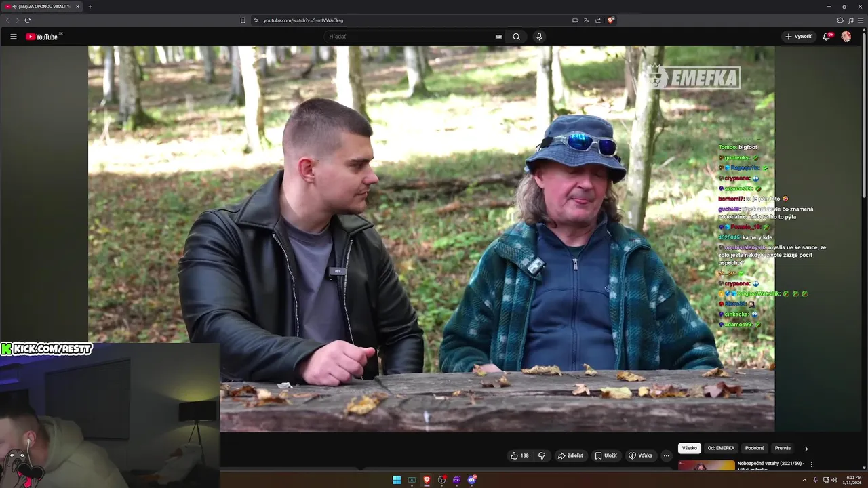868x488 pixels.
Task: Click the browser forward arrow
Action: 17,20
